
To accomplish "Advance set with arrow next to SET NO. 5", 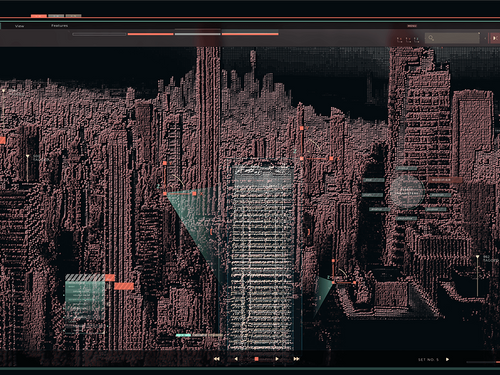I will [447, 359].
